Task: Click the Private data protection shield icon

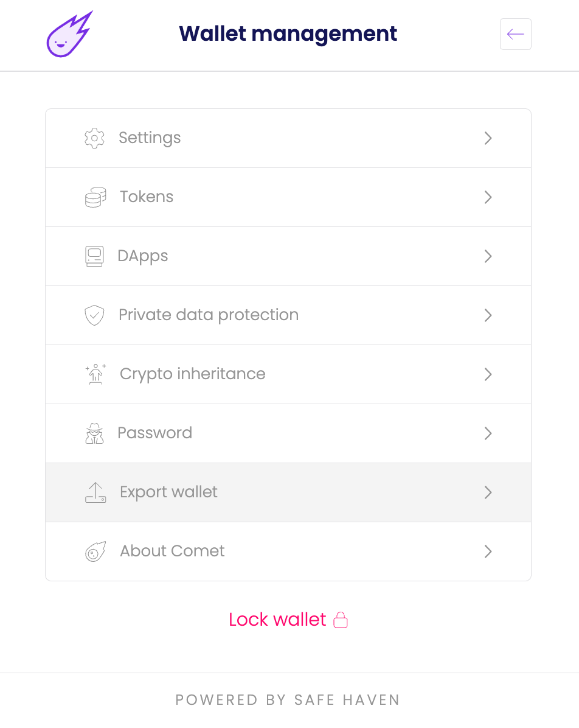Action: (94, 315)
